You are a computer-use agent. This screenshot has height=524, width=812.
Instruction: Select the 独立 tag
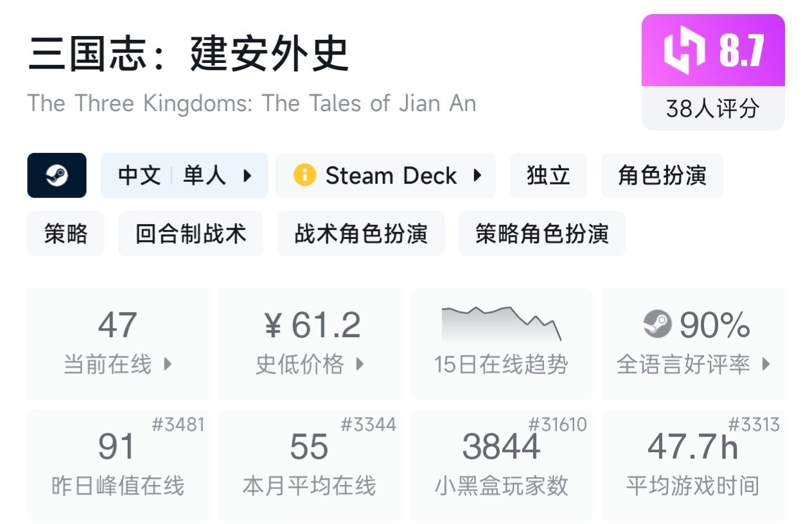[x=548, y=175]
